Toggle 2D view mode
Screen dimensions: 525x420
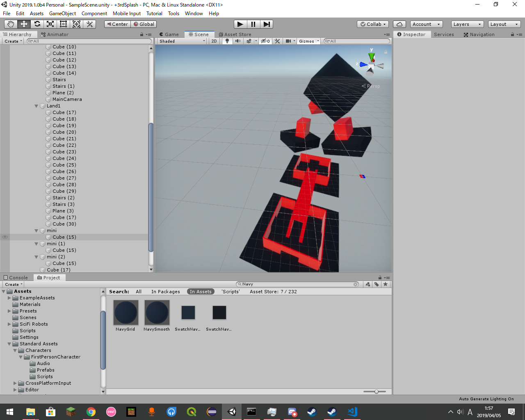tap(214, 41)
